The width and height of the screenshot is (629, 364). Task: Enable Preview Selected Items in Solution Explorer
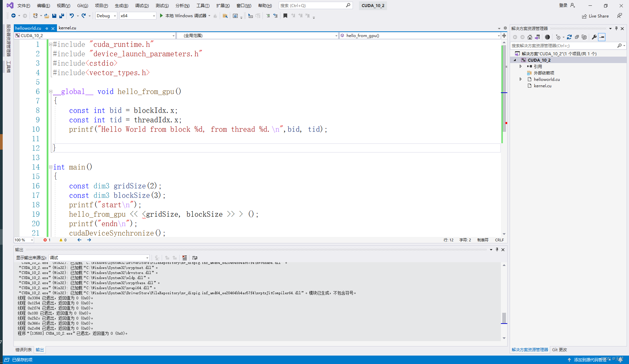[585, 37]
